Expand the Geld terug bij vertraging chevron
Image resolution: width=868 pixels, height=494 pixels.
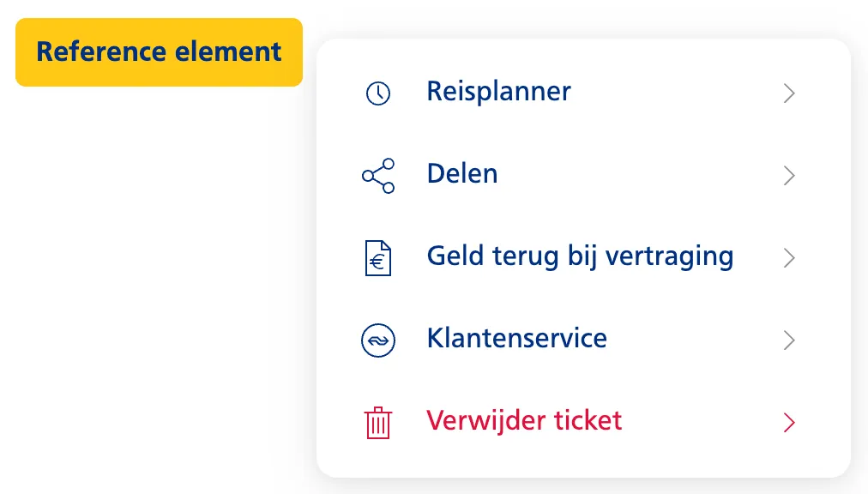click(x=790, y=258)
